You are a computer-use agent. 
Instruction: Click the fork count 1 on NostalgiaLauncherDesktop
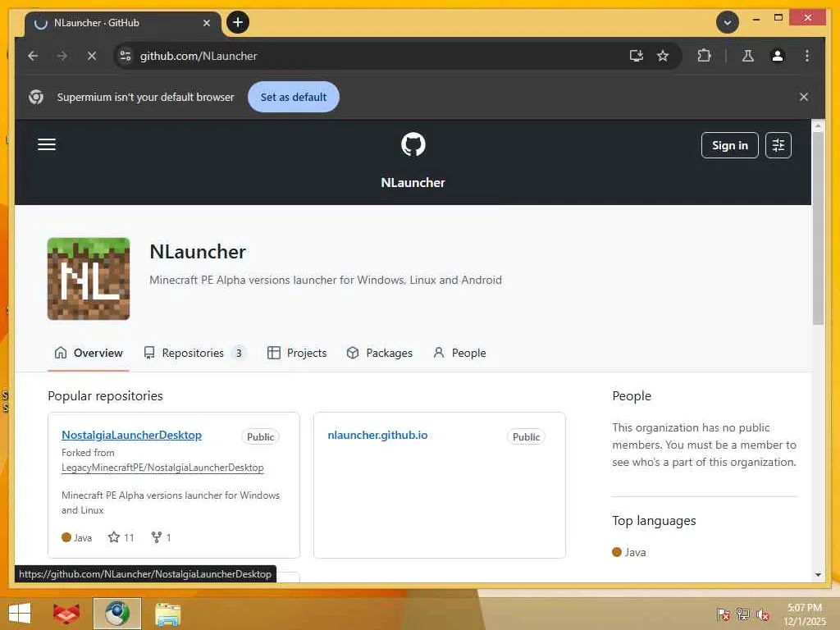[x=162, y=537]
